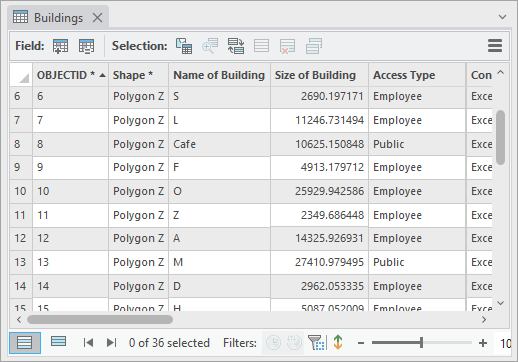Toggle the range filter icon

click(x=294, y=343)
